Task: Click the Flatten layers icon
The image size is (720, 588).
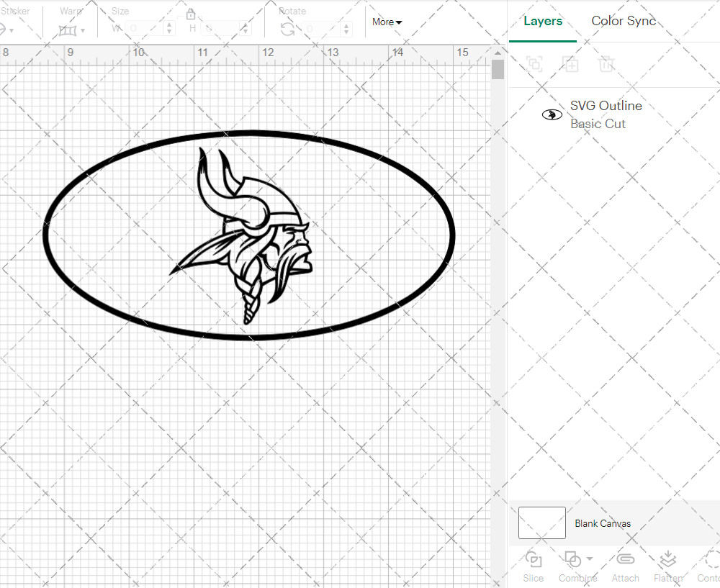Action: pos(667,559)
